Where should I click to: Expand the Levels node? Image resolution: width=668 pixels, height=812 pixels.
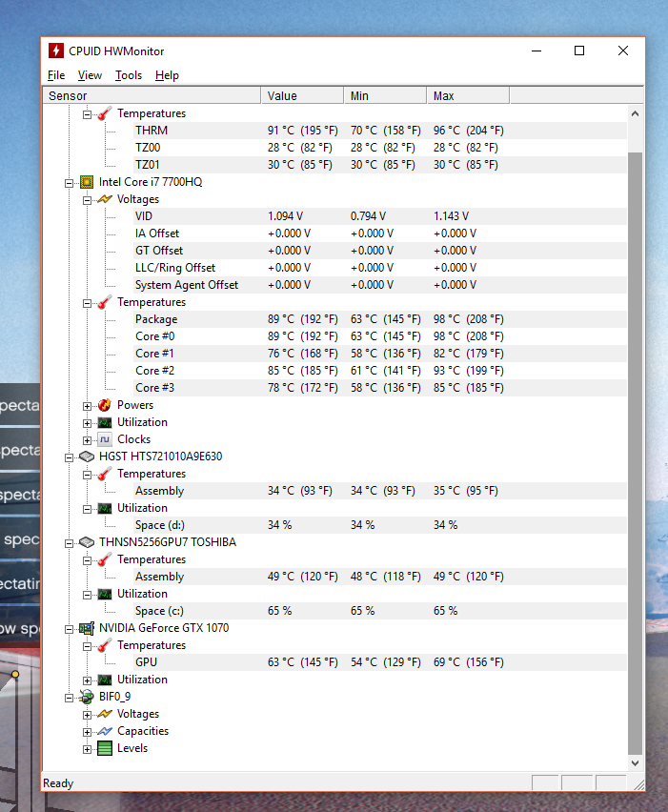(87, 749)
